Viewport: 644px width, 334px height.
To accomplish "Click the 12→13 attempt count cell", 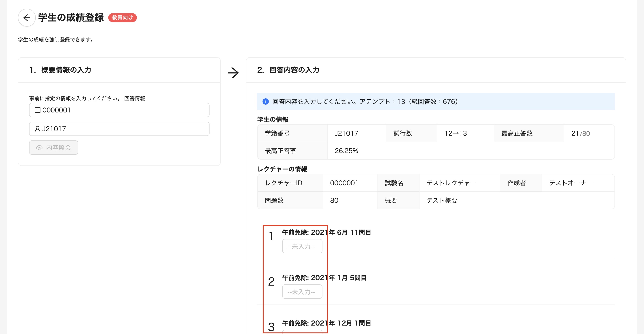I will point(455,133).
